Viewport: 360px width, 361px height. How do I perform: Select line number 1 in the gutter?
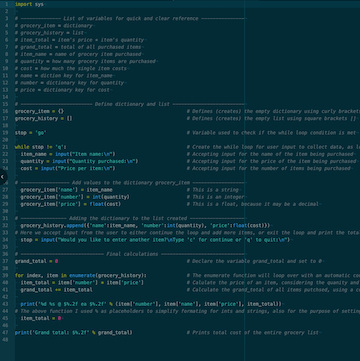7,4
